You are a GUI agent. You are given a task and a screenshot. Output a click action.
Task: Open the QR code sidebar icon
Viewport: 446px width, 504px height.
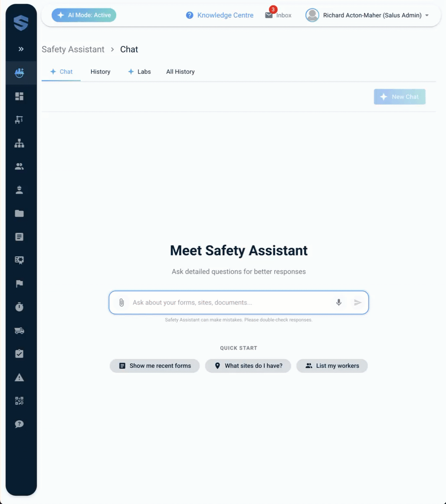pyautogui.click(x=19, y=401)
